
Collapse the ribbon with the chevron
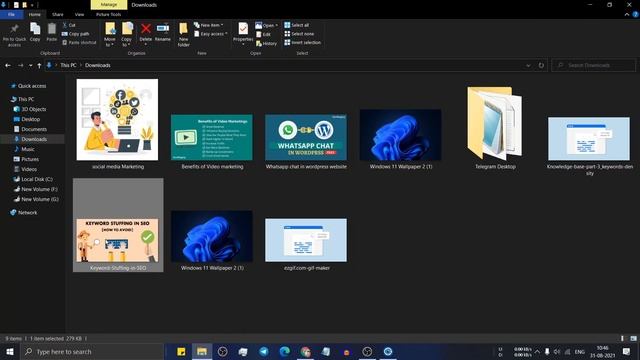627,14
